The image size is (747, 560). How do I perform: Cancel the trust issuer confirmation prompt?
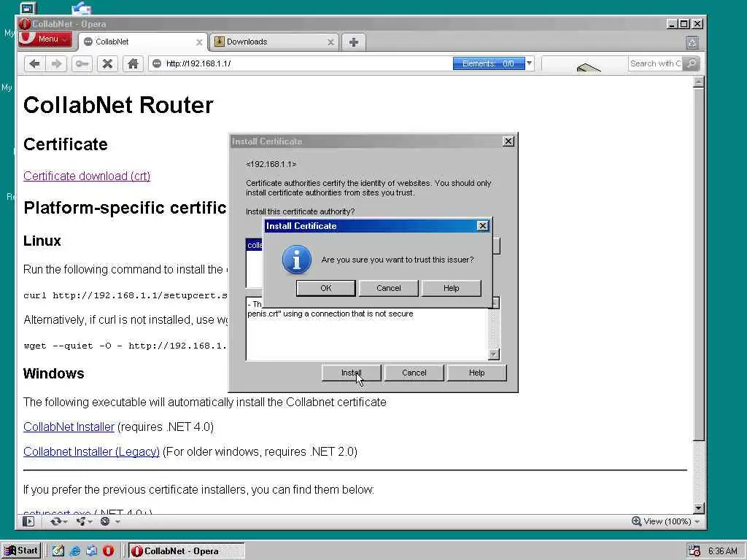[388, 288]
